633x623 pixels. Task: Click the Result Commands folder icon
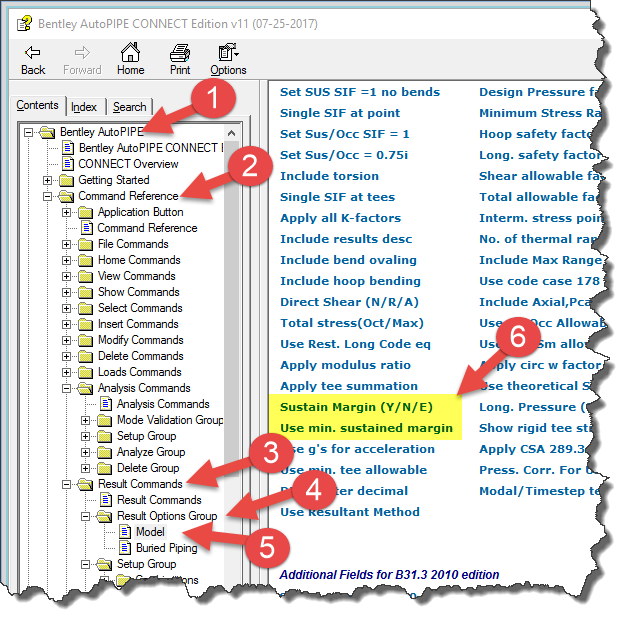85,484
